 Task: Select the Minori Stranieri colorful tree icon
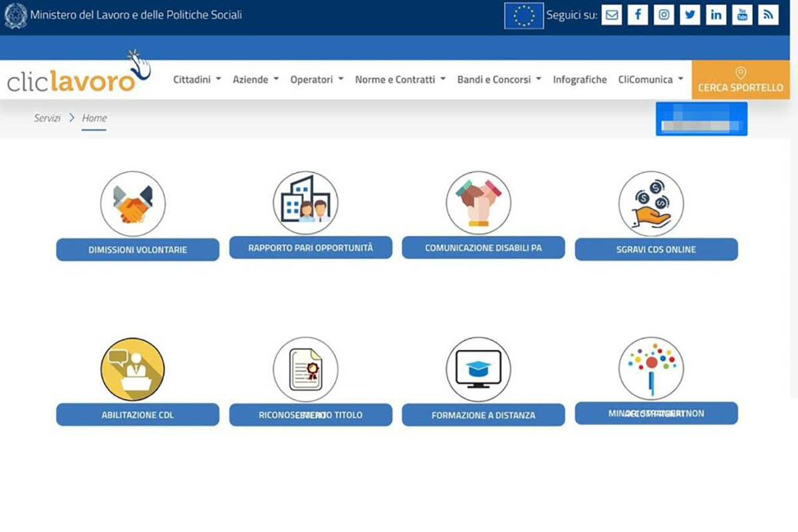click(652, 369)
